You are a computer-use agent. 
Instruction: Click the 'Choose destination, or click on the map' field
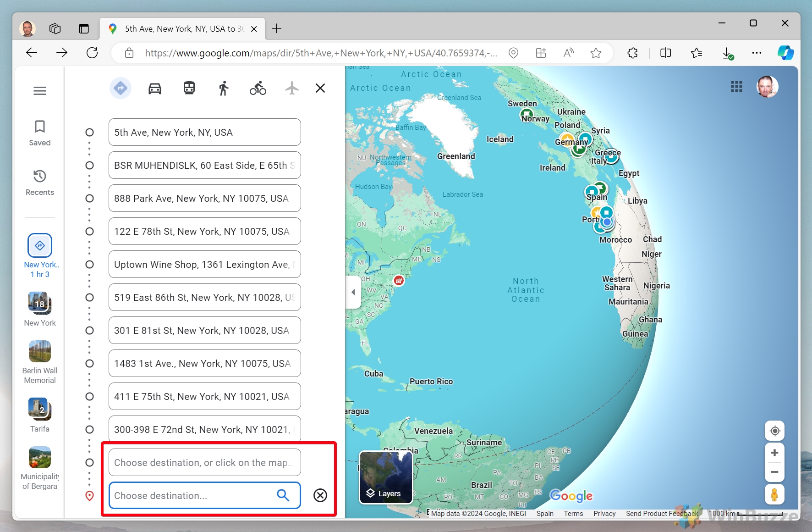click(205, 463)
